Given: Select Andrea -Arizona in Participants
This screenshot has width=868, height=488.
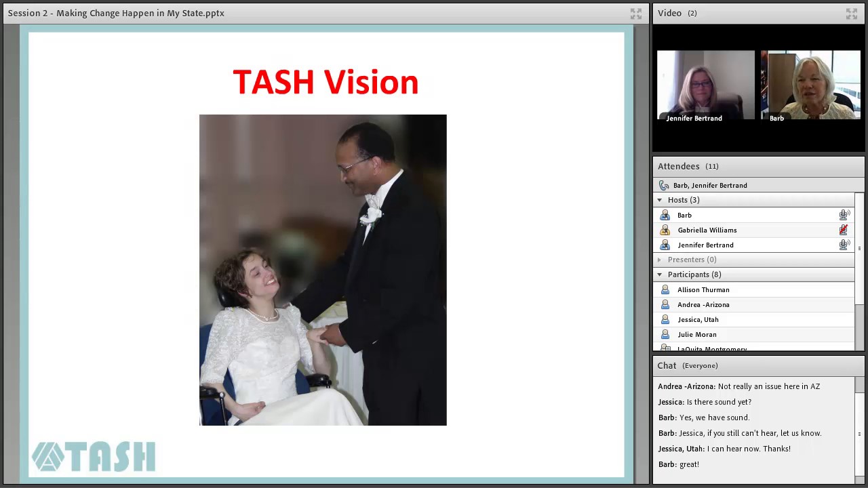Looking at the screenshot, I should [753, 304].
